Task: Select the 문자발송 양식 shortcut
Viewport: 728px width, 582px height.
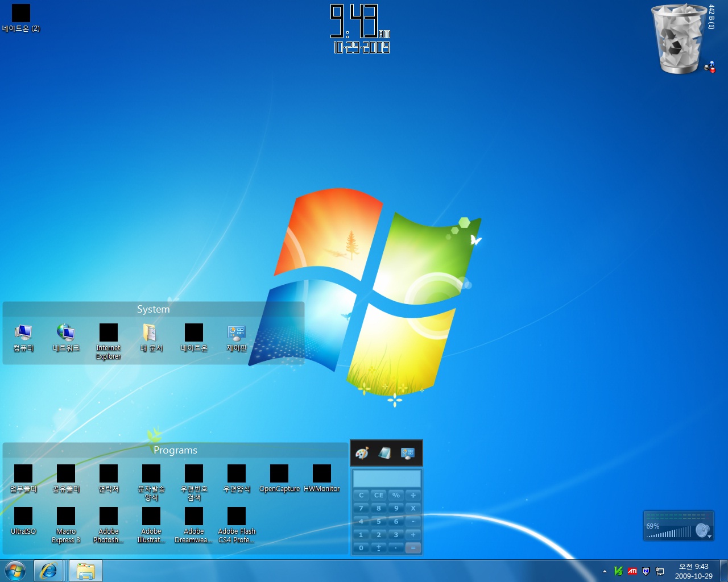Action: [151, 483]
